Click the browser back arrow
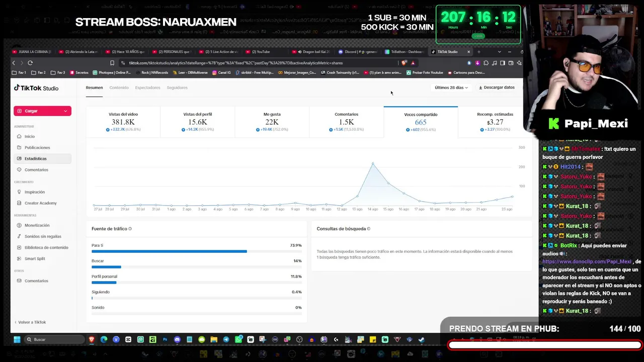Image resolution: width=644 pixels, height=362 pixels. [x=14, y=63]
